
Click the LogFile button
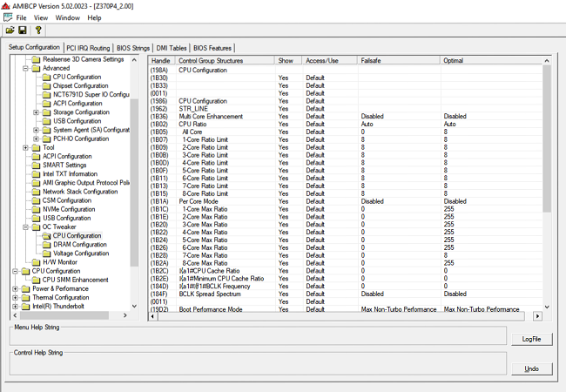pos(531,338)
